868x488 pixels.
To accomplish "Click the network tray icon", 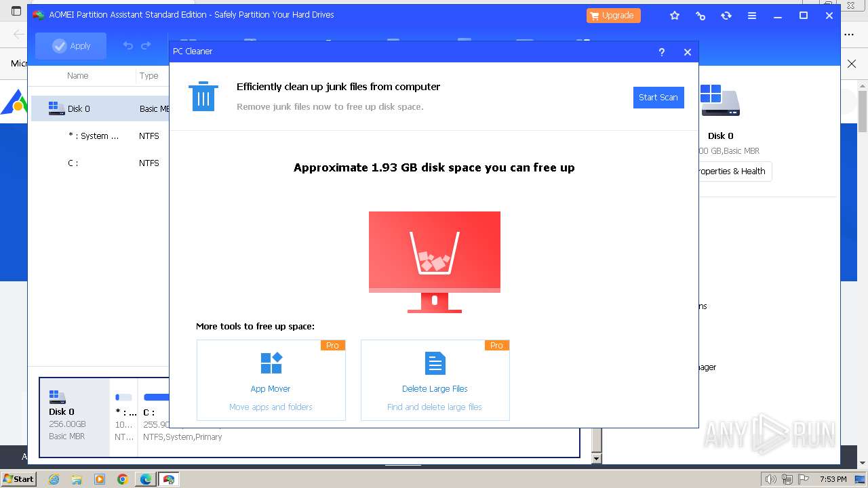I will point(787,479).
